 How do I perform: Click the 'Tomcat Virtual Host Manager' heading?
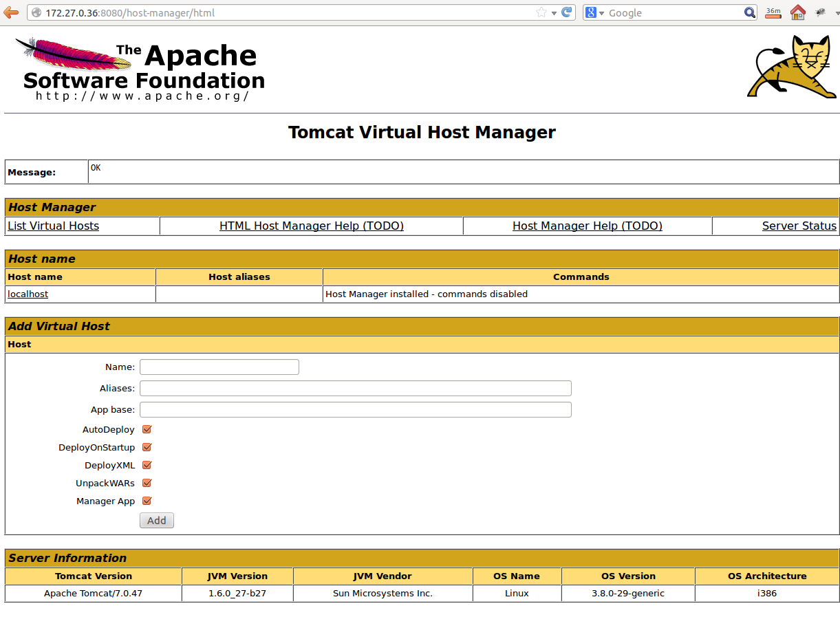click(422, 132)
